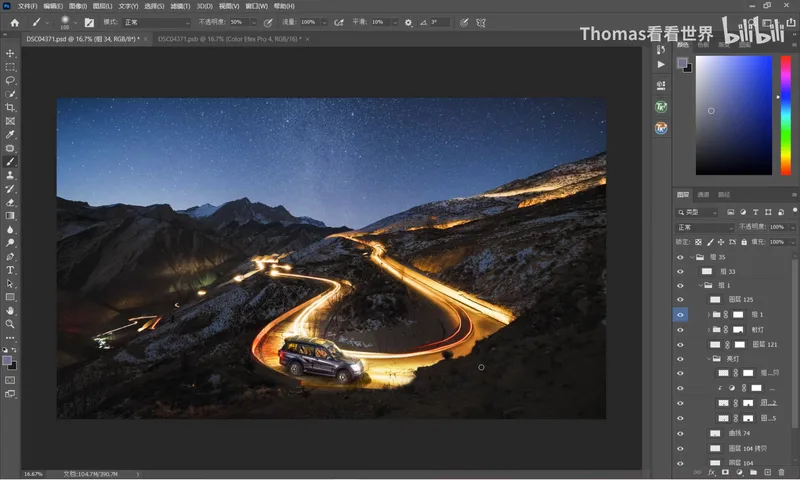Toggle visibility of the 射灯 group
The width and height of the screenshot is (800, 480).
pyautogui.click(x=680, y=330)
